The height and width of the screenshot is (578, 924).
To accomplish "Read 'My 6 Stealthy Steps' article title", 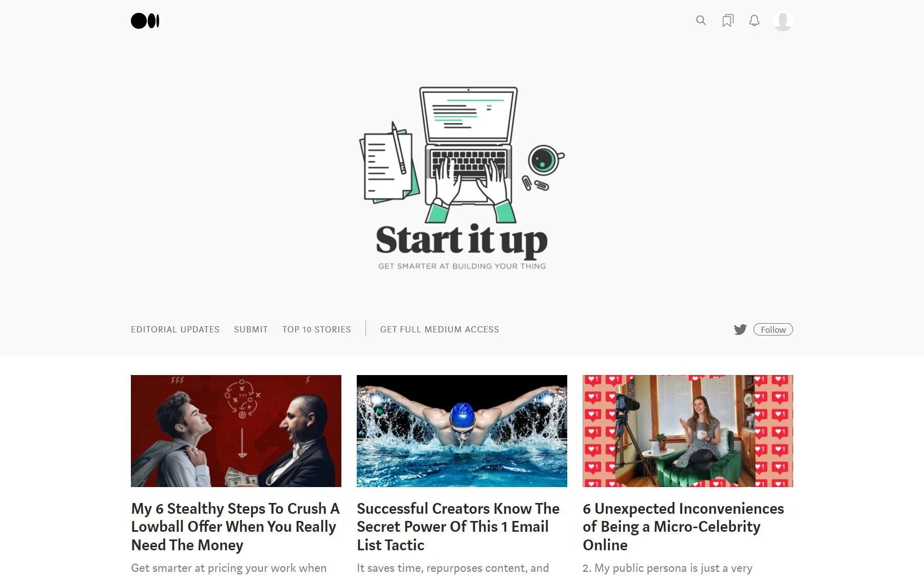I will tap(236, 527).
